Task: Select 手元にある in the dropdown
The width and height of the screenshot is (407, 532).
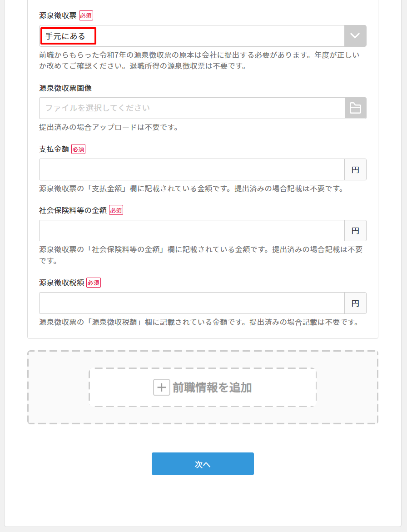Action: [x=68, y=35]
